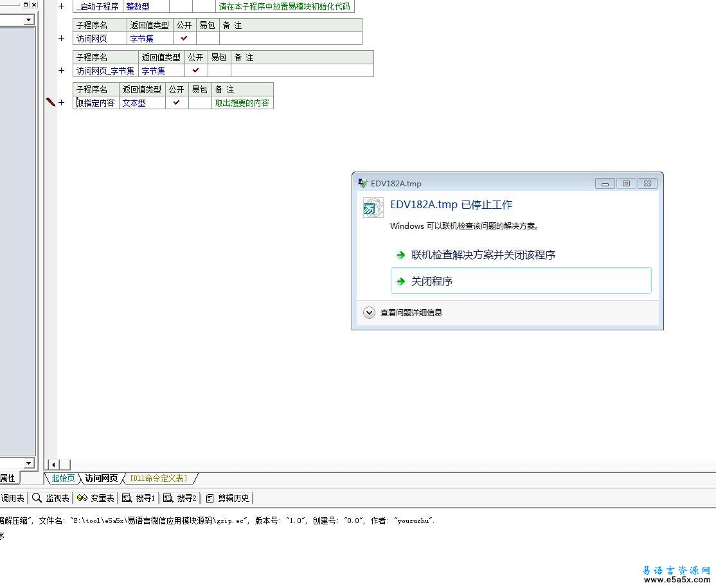The image size is (716, 588).
Task: Click the 变量表 binoculars icon
Action: point(82,498)
